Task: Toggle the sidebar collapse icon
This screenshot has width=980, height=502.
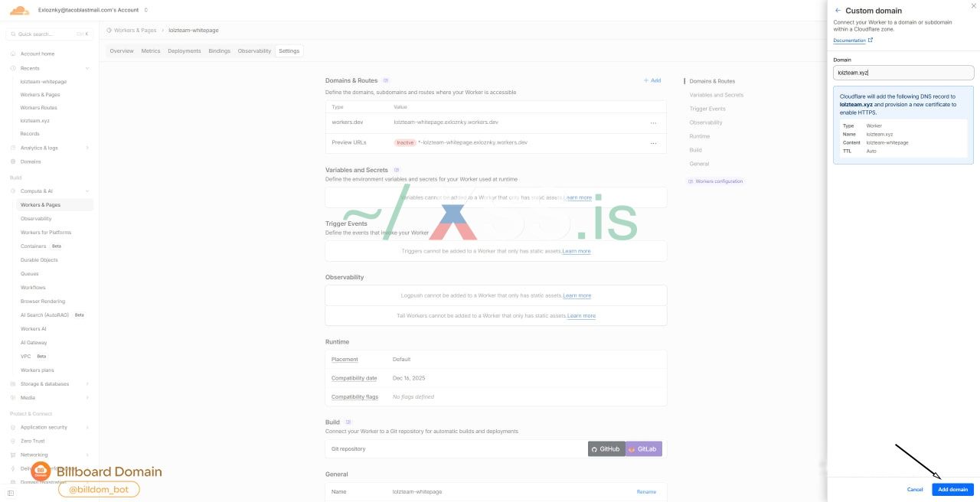Action: tap(11, 493)
